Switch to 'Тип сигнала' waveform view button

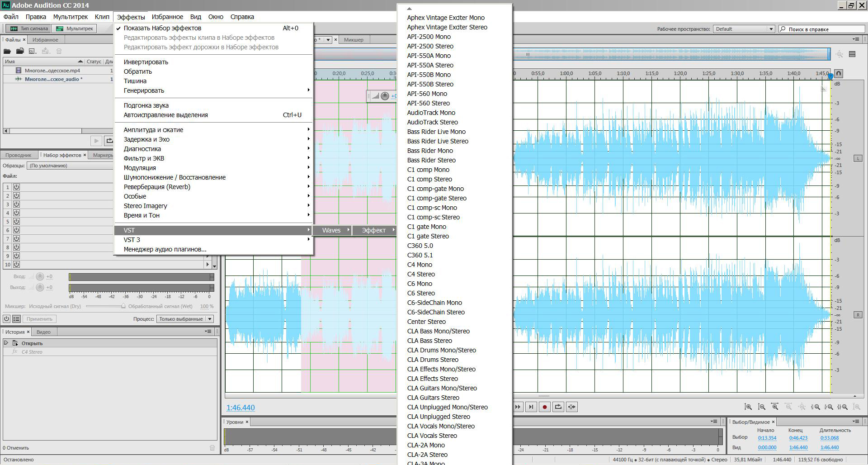click(x=29, y=28)
